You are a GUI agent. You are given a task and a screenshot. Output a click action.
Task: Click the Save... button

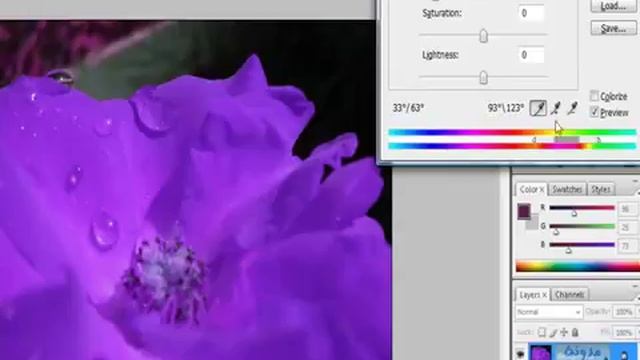coord(613,28)
